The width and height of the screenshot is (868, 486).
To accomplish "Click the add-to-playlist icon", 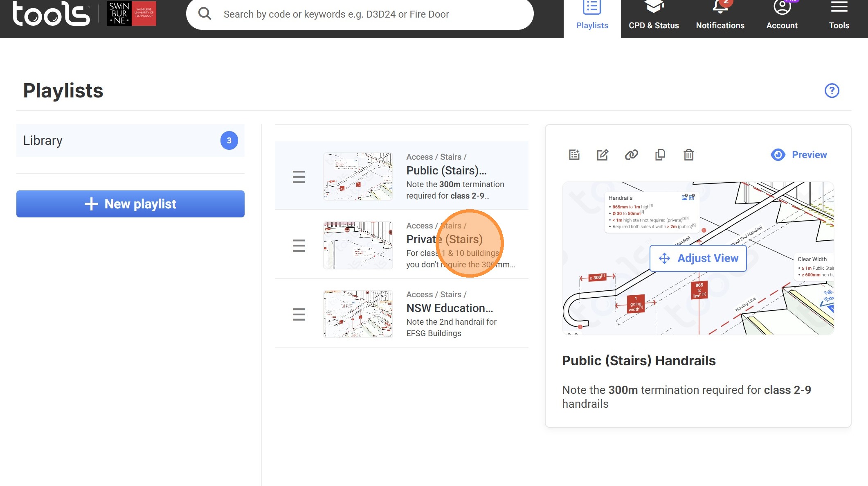I will (574, 155).
